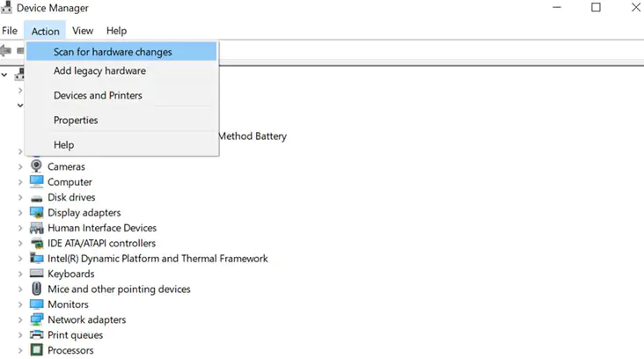Click the Cameras device icon
Image resolution: width=644 pixels, height=359 pixels.
37,166
